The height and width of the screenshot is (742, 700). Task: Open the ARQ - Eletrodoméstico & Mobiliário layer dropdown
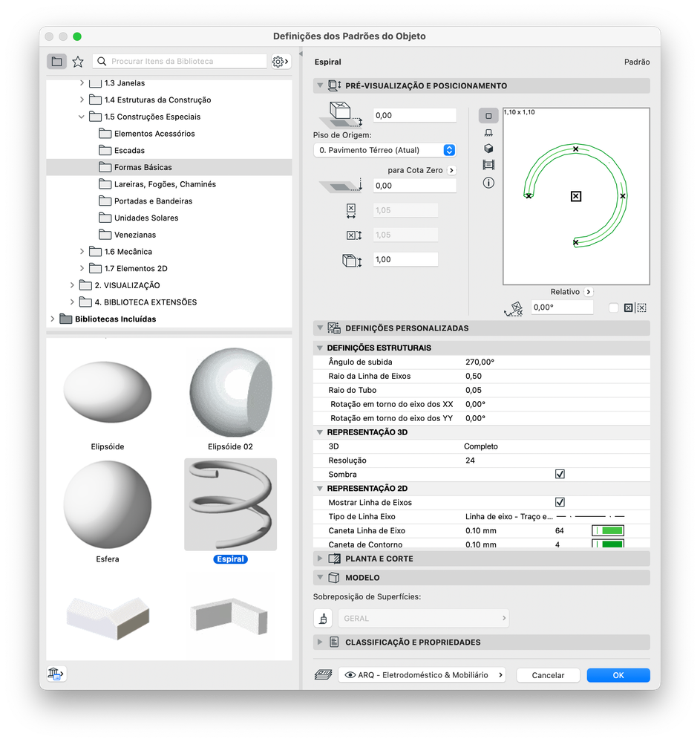pyautogui.click(x=422, y=675)
